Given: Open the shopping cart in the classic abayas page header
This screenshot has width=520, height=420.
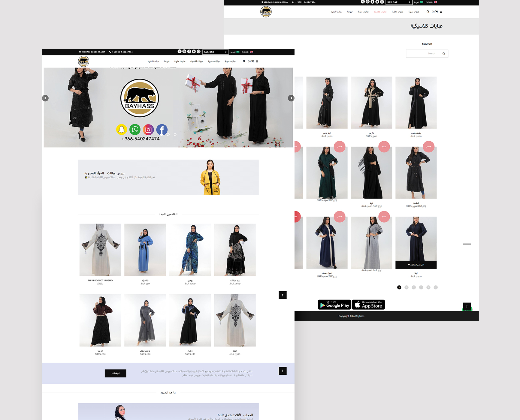Looking at the screenshot, I should (x=436, y=12).
